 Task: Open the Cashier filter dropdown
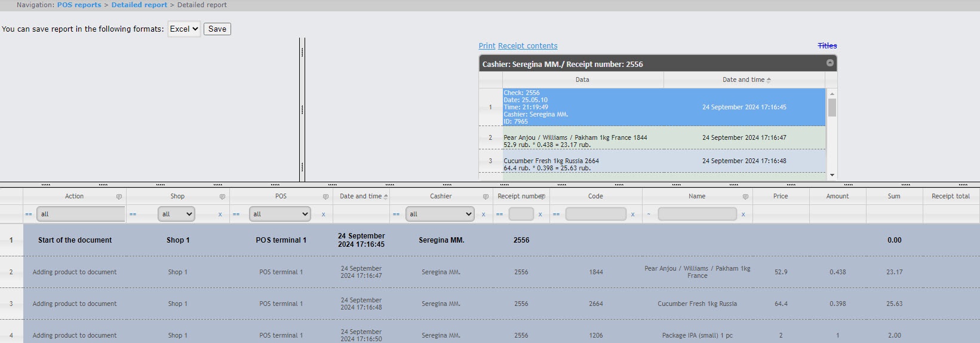(x=440, y=214)
